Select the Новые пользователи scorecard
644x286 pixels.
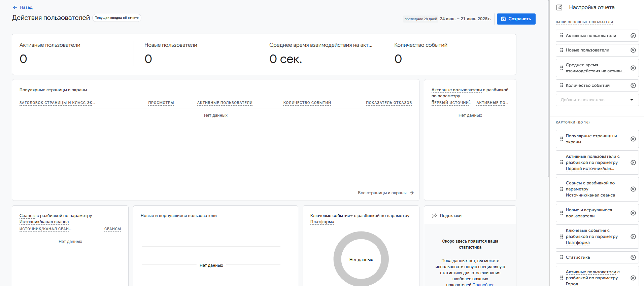196,54
